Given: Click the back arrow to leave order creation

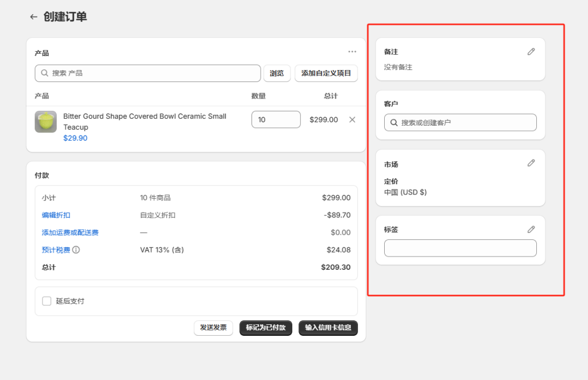Looking at the screenshot, I should pos(33,17).
